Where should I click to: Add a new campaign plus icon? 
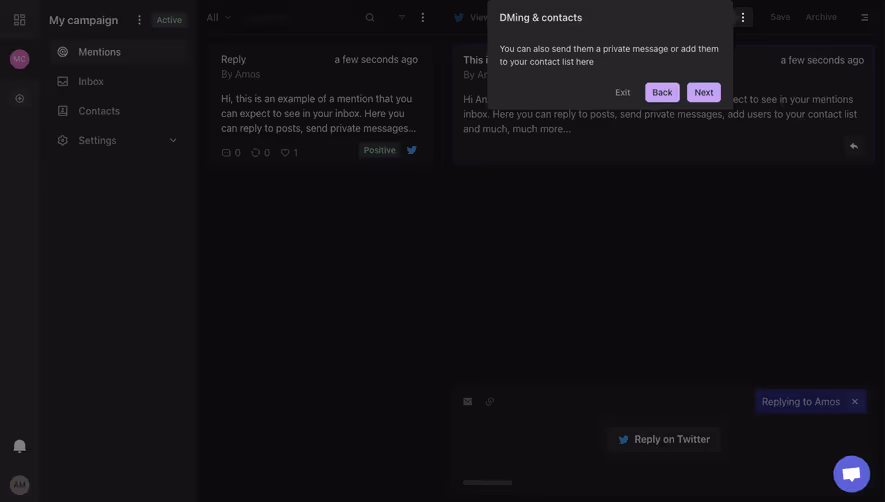[19, 98]
